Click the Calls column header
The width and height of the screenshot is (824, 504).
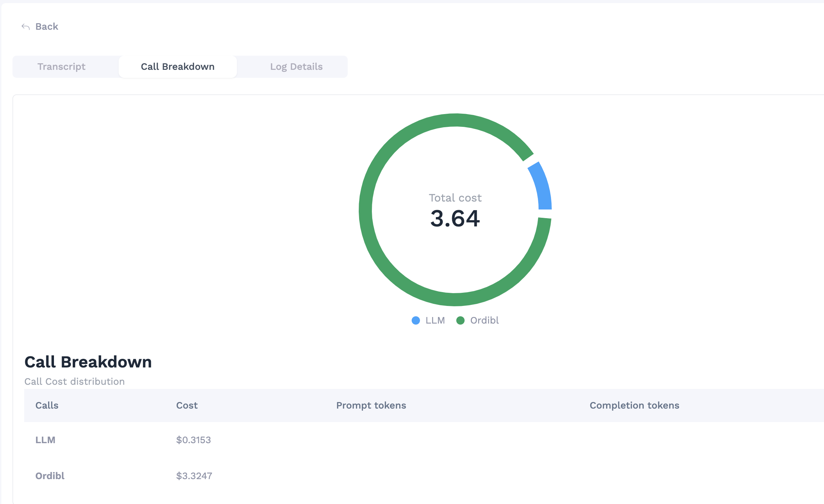pos(47,405)
